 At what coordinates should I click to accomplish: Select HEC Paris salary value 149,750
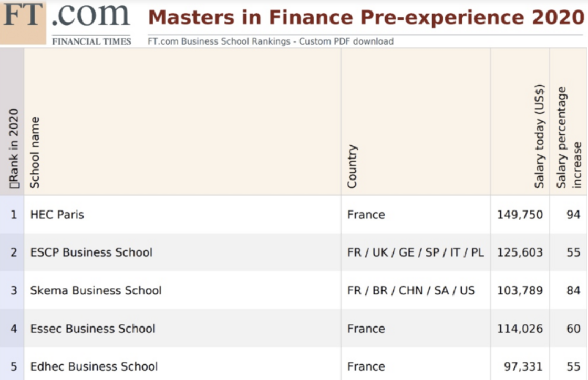coord(520,215)
